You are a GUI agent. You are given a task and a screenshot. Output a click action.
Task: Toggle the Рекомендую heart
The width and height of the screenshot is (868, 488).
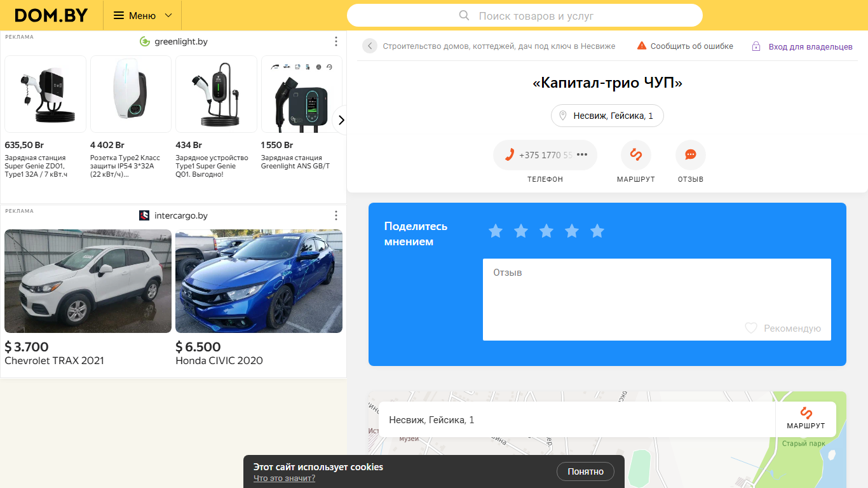(x=751, y=329)
